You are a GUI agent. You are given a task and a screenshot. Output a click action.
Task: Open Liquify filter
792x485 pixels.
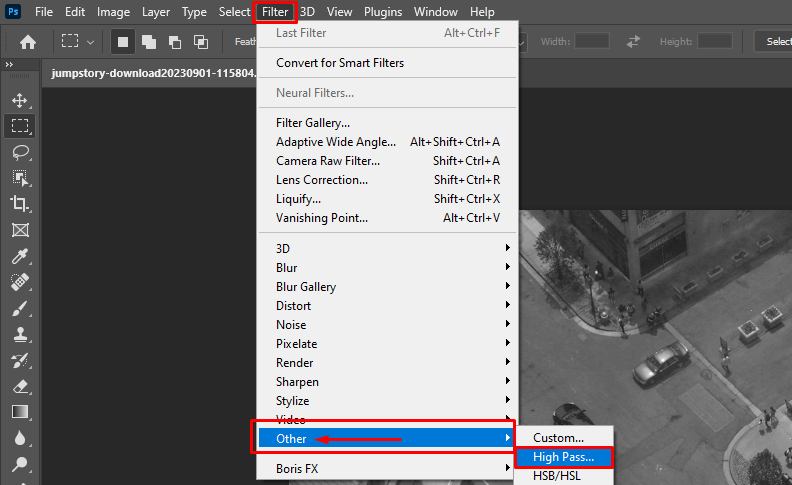click(387, 199)
